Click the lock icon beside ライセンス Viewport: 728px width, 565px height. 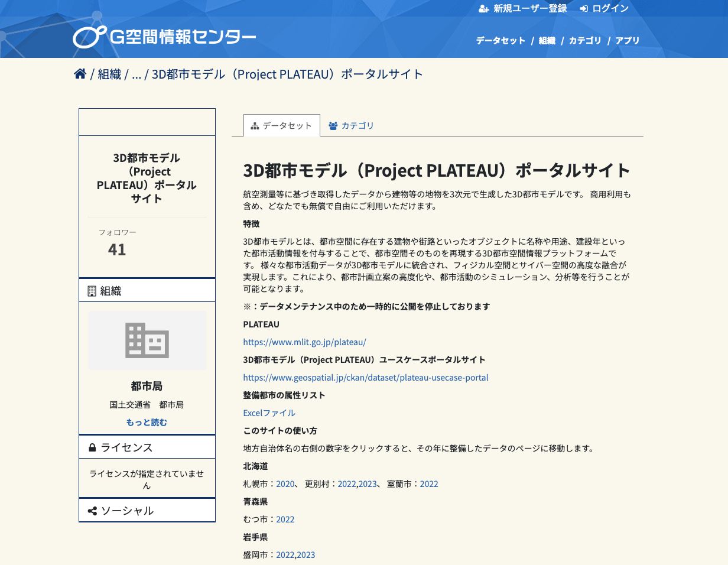click(x=92, y=447)
